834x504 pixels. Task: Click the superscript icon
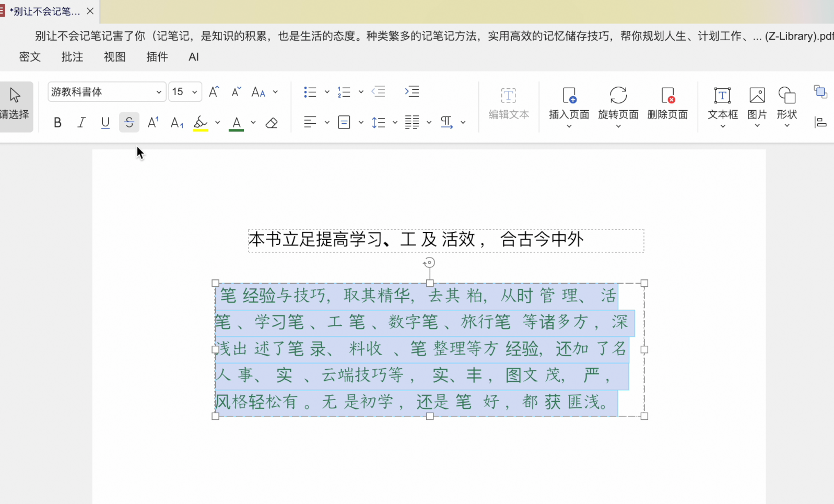[x=153, y=123]
